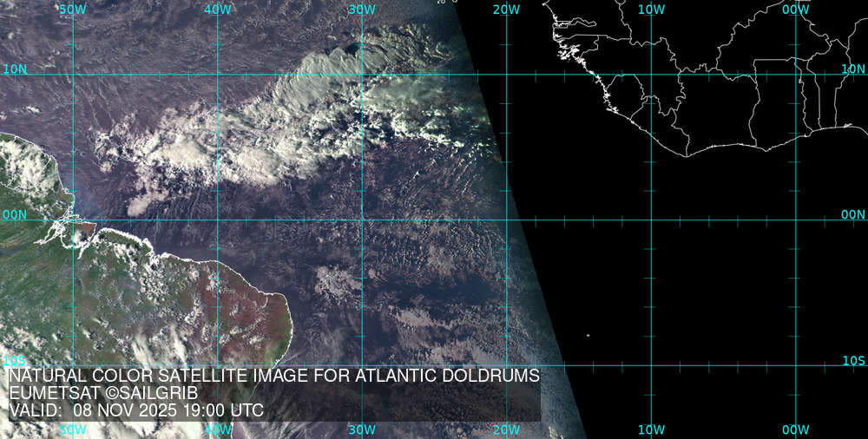This screenshot has width=868, height=439.
Task: Click the 40W label on top edge
Action: pyautogui.click(x=217, y=10)
